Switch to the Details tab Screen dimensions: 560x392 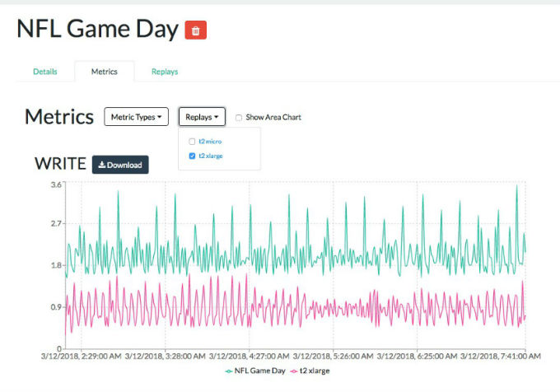45,72
